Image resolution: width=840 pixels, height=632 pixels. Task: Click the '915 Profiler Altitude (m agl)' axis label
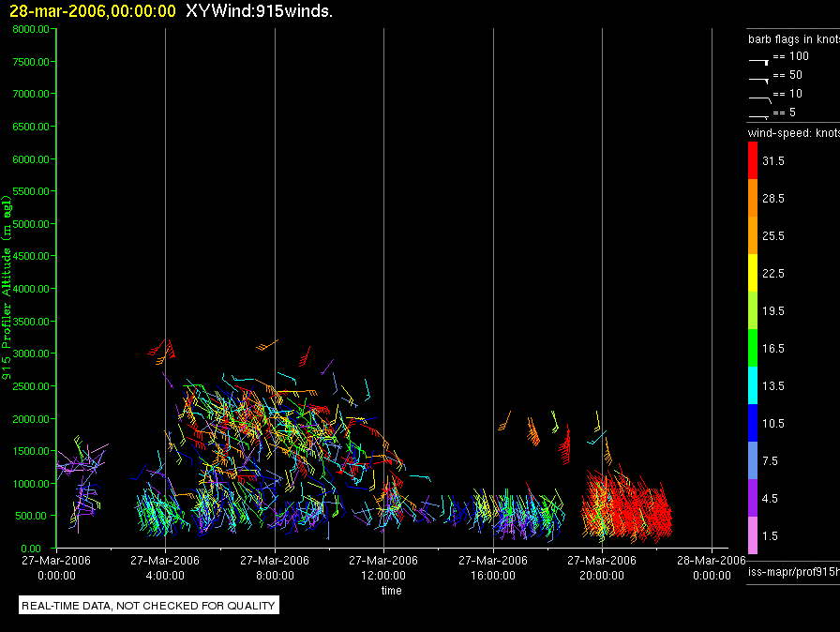click(x=7, y=288)
